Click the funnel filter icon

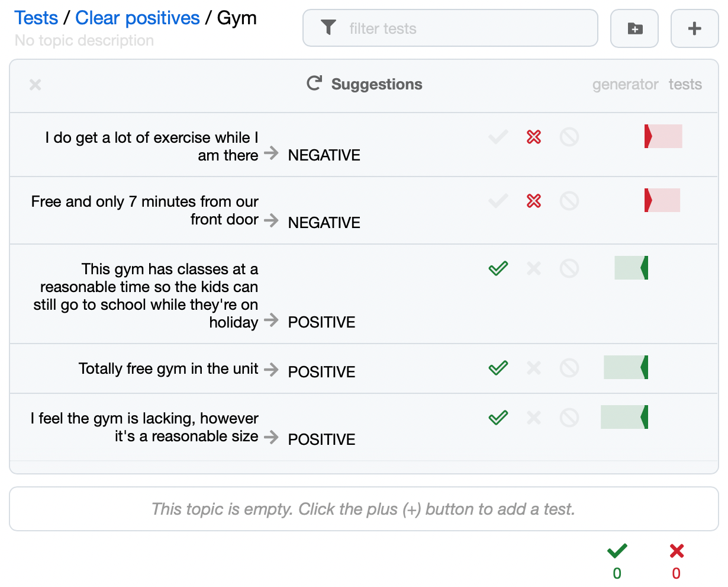pos(328,28)
